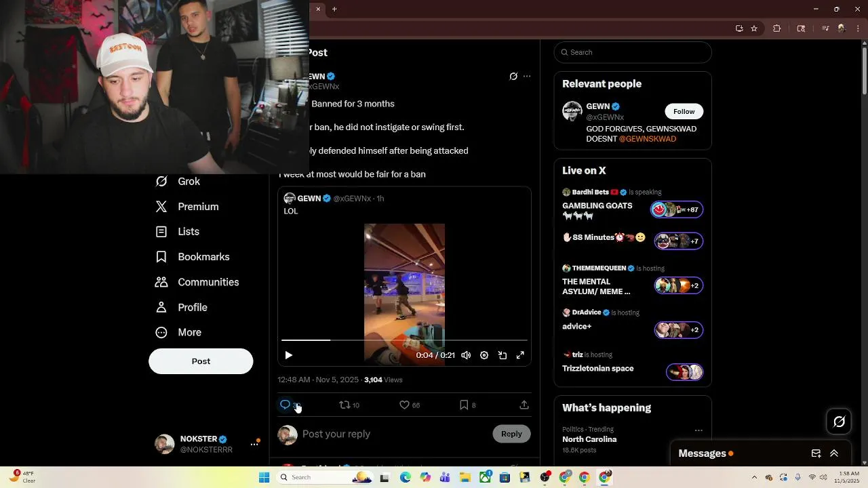Click the Windows taskbar Search box

[x=326, y=477]
